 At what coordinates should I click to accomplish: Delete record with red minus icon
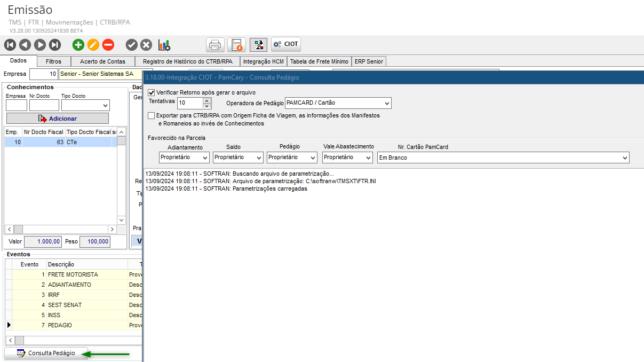pos(108,45)
